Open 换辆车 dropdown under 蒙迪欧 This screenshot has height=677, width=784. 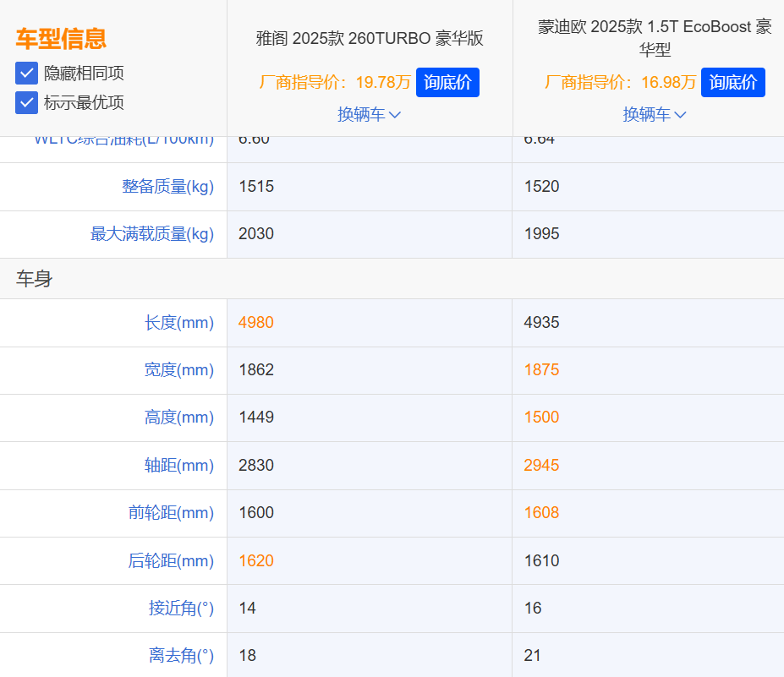654,114
